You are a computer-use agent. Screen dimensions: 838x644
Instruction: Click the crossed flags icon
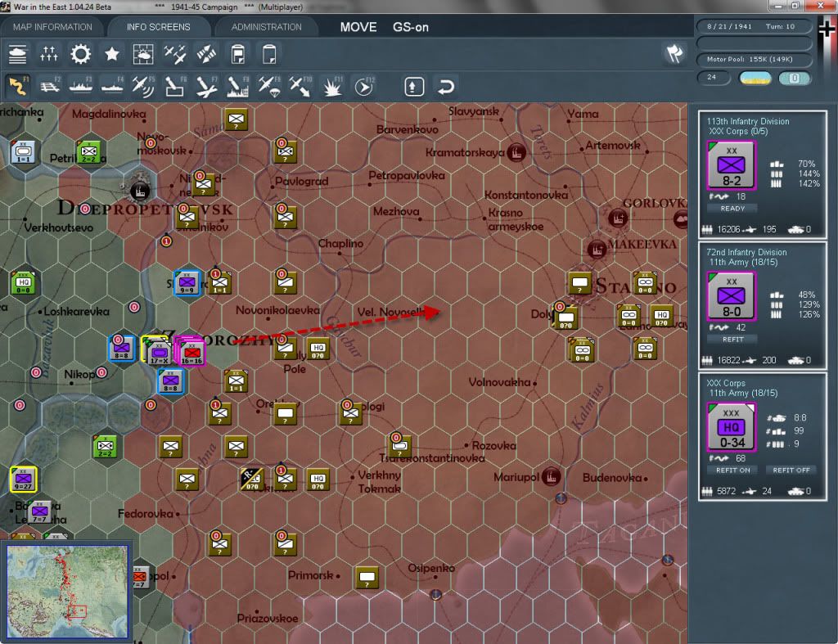tap(674, 53)
